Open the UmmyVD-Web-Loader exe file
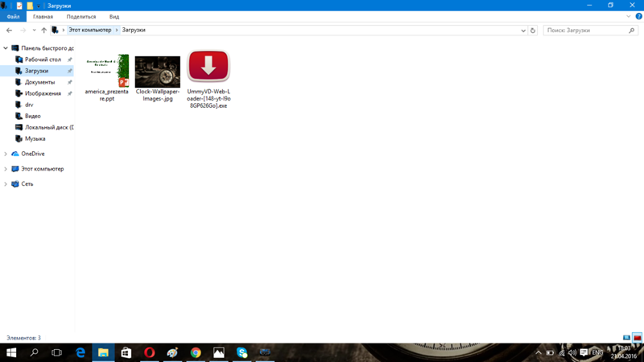 (208, 68)
